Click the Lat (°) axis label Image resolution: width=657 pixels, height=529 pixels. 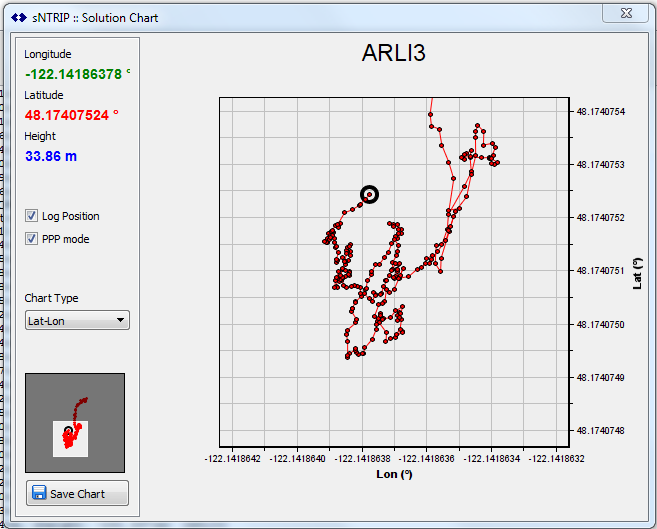pos(637,273)
